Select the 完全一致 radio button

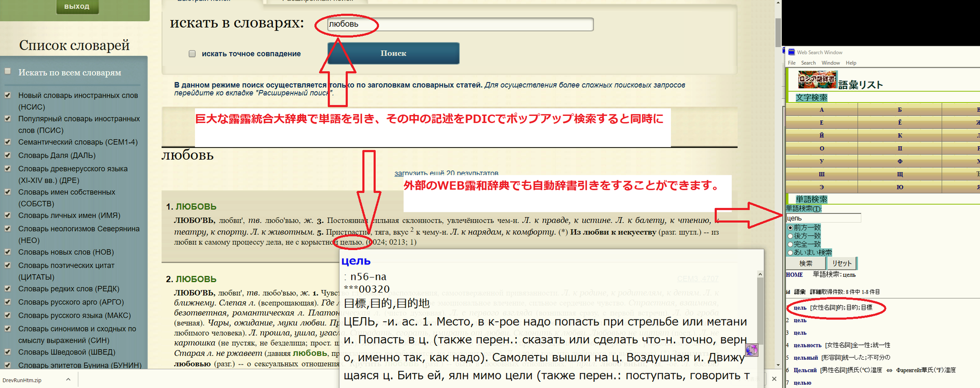(790, 244)
